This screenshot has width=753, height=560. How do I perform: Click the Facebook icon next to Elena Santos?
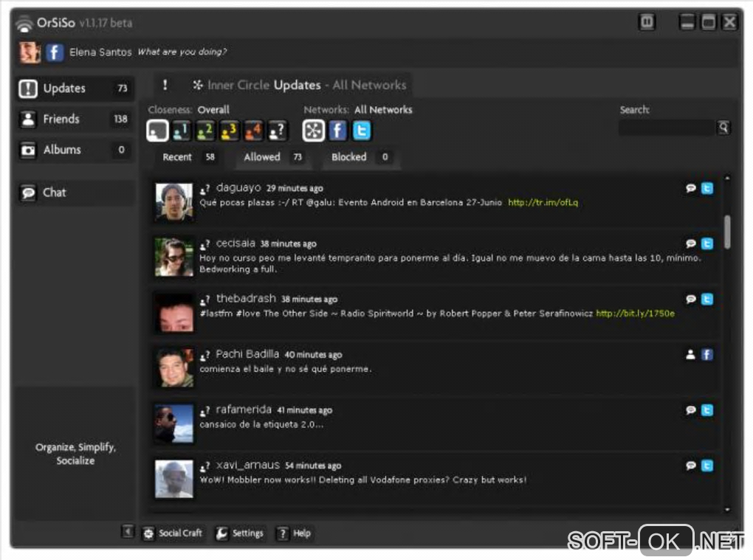(55, 52)
